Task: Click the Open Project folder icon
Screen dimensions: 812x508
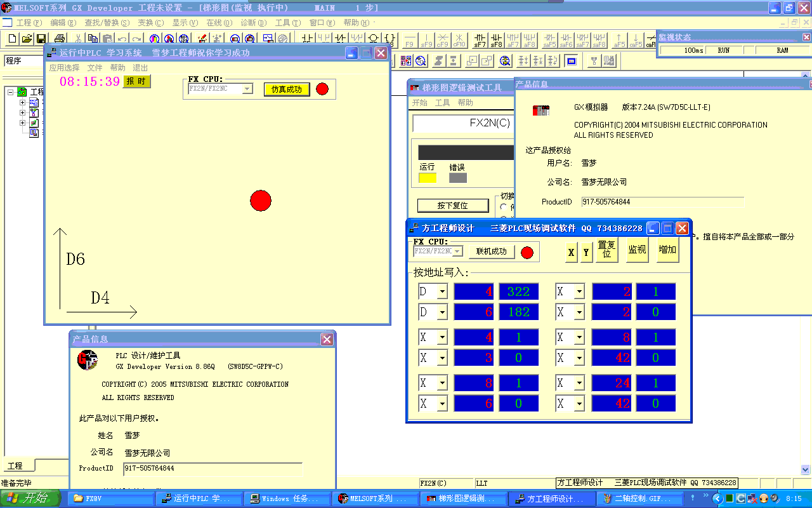Action: coord(27,39)
